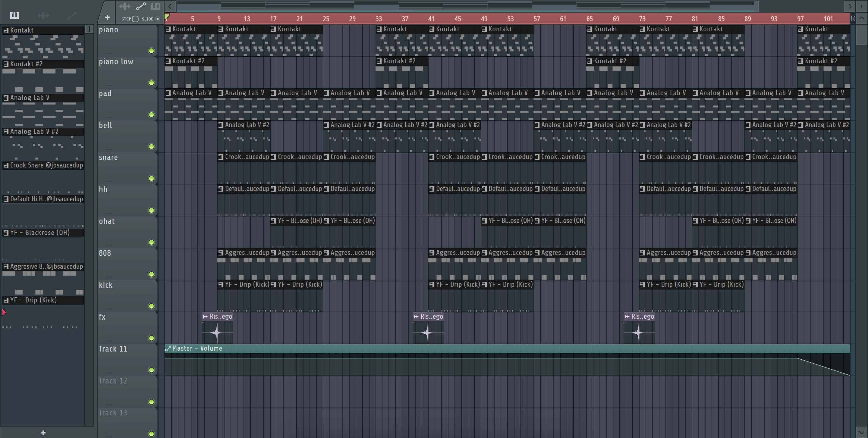The height and width of the screenshot is (438, 868).
Task: Toggle the SLIDE mode option
Action: pyautogui.click(x=157, y=19)
